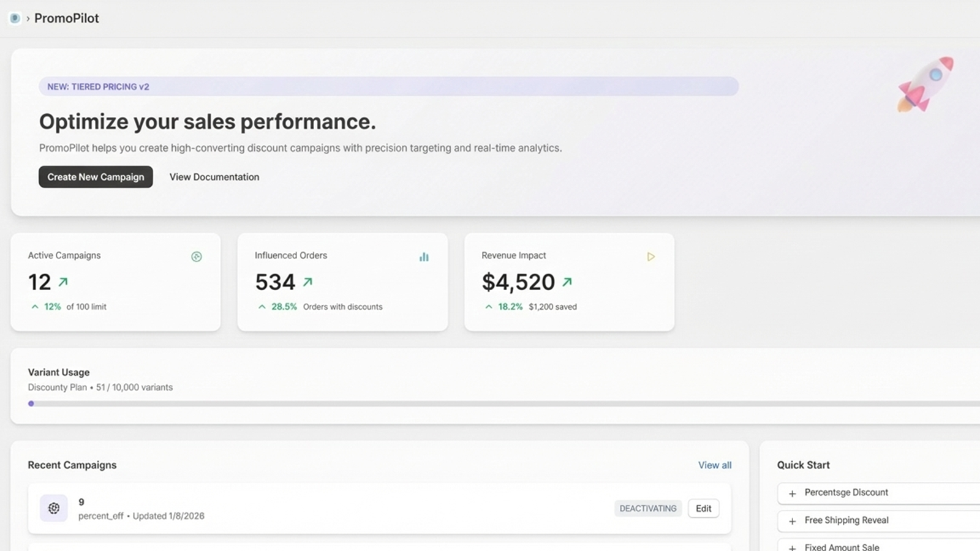
Task: Click the gear icon for campaign 9
Action: coord(54,508)
